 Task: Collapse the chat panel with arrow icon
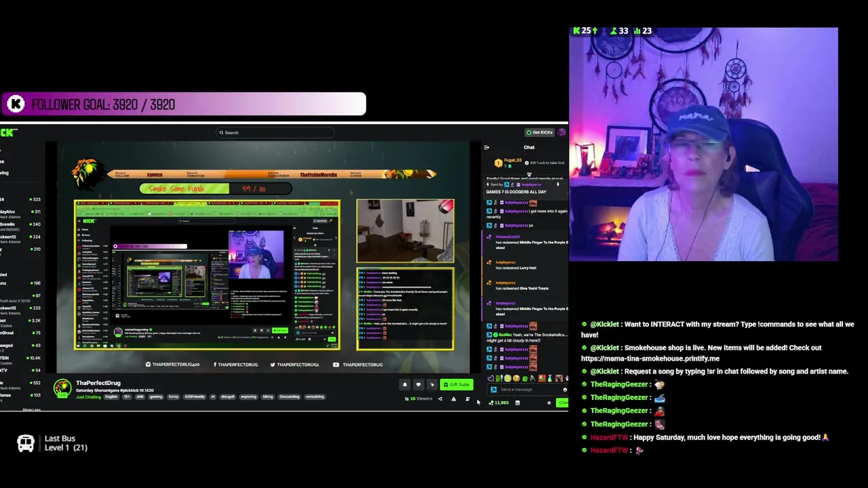coord(486,147)
